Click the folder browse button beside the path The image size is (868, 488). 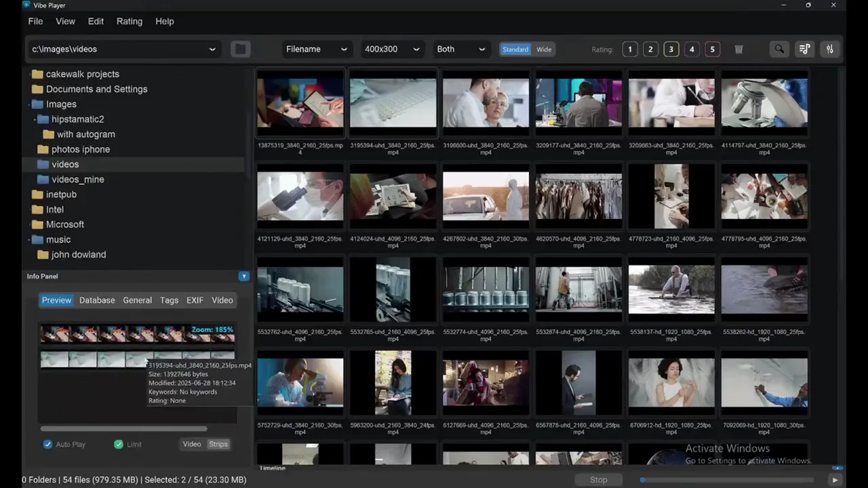pos(240,49)
